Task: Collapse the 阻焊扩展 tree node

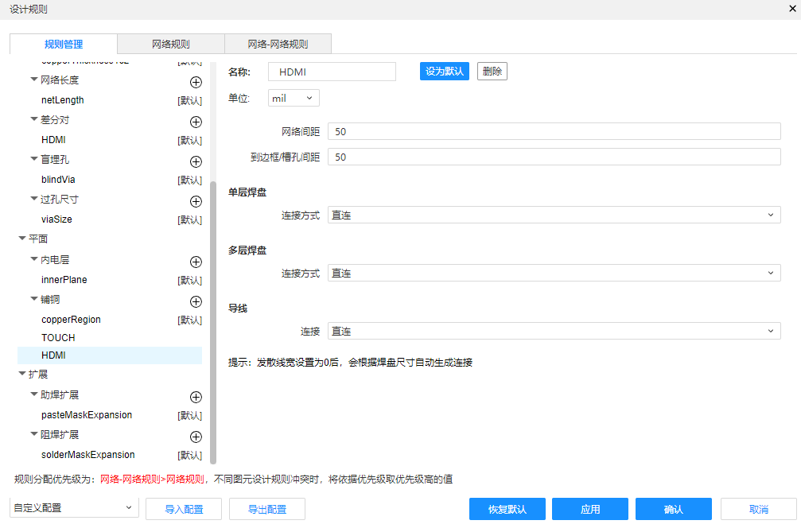Action: click(34, 434)
